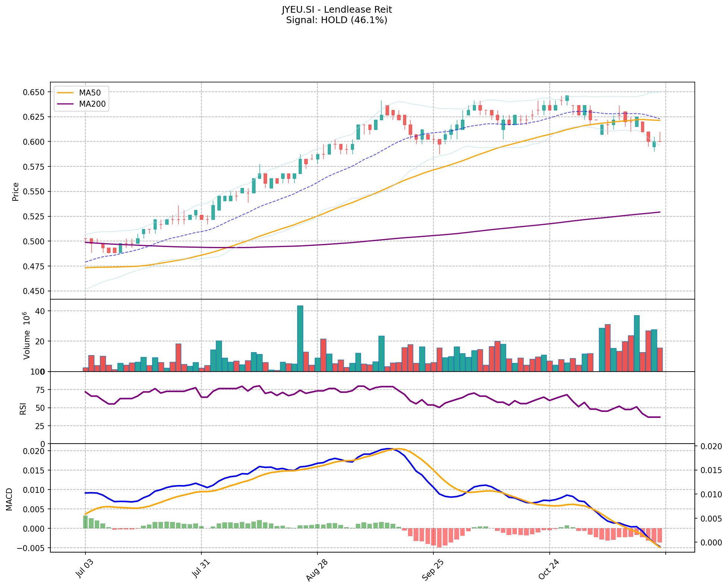Click the MA200 legend entry
728x588 pixels.
point(92,104)
